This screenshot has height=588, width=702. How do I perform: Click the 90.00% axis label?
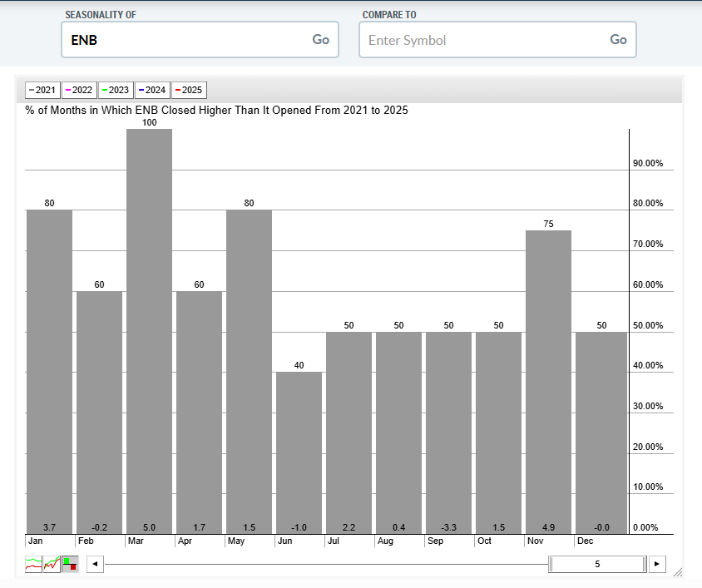click(x=648, y=163)
